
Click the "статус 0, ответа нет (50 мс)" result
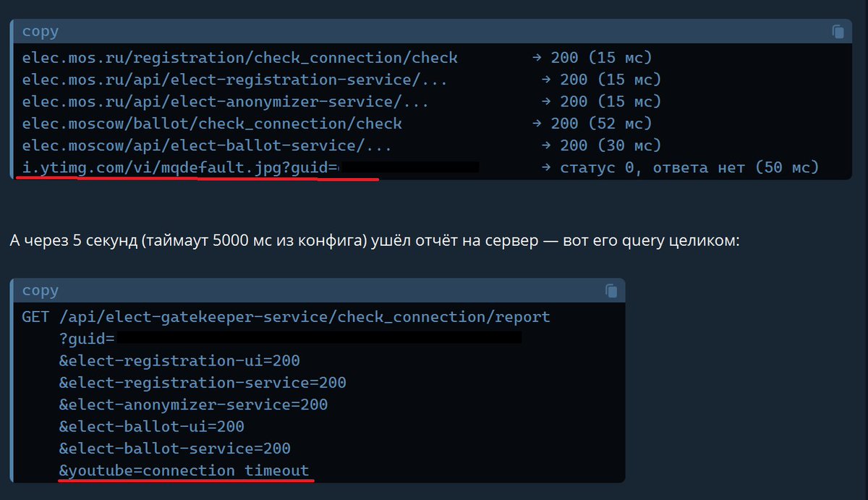click(689, 167)
